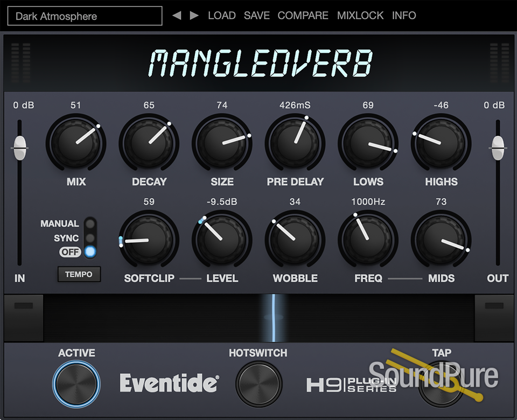Click the SOFTCLIP value 59
Viewport: 517px width, 420px height.
149,201
